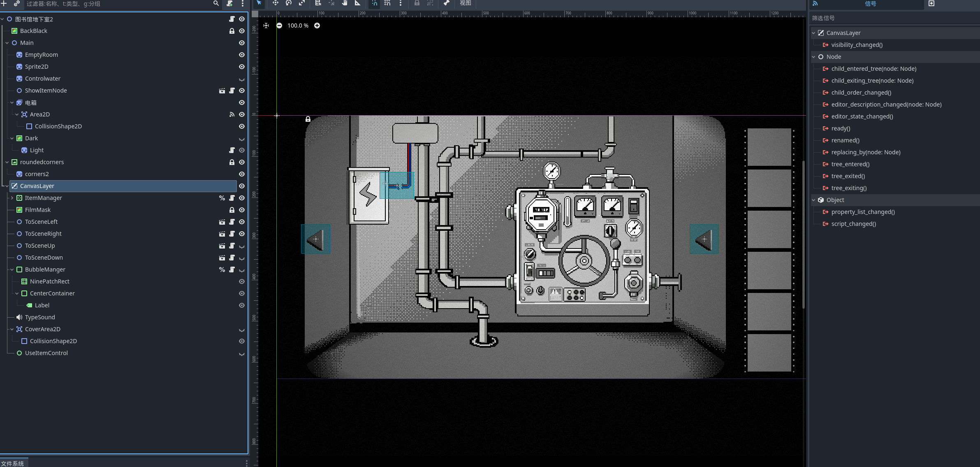980x467 pixels.
Task: Click zoom in plus button
Action: pyautogui.click(x=317, y=26)
